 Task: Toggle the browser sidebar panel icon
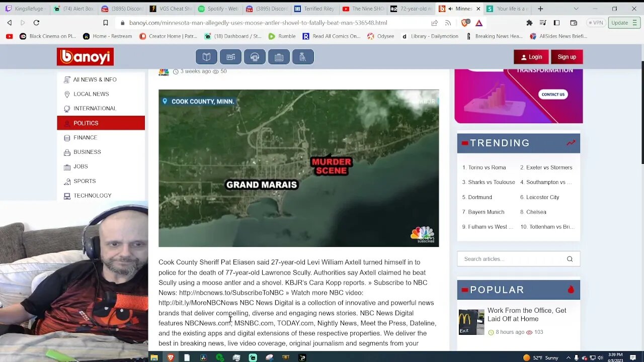pos(556,23)
